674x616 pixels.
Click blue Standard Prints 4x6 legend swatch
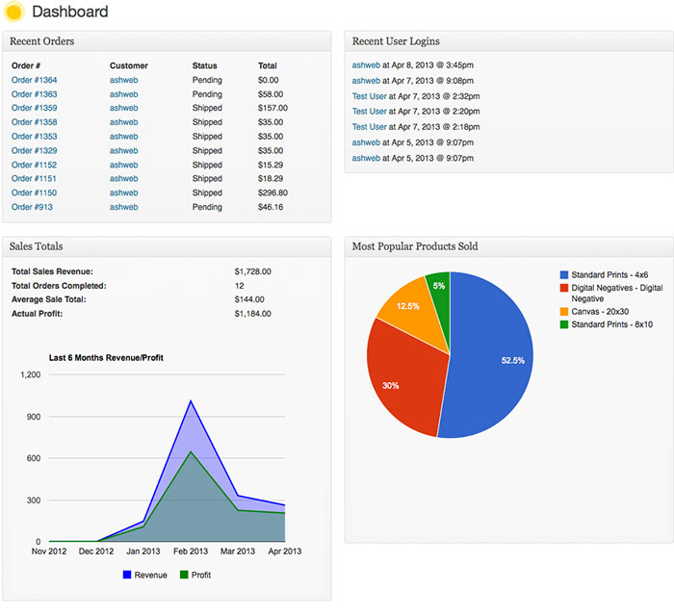(x=565, y=275)
